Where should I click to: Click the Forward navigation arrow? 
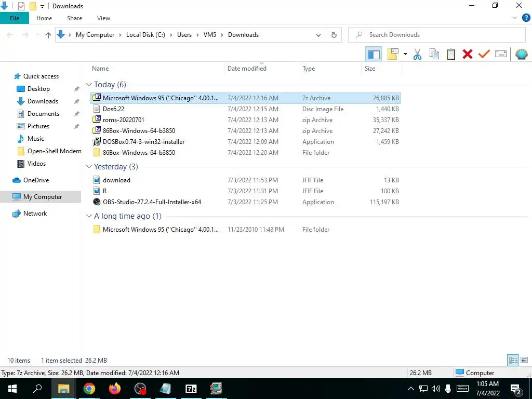pos(25,35)
